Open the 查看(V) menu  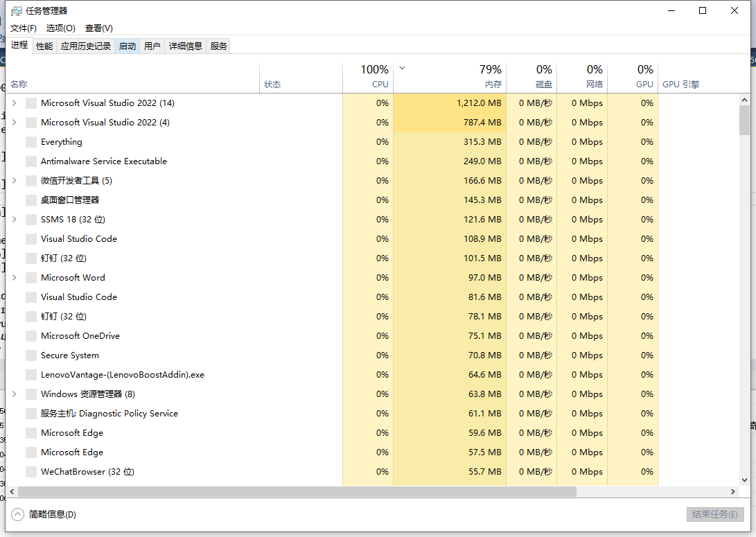99,28
